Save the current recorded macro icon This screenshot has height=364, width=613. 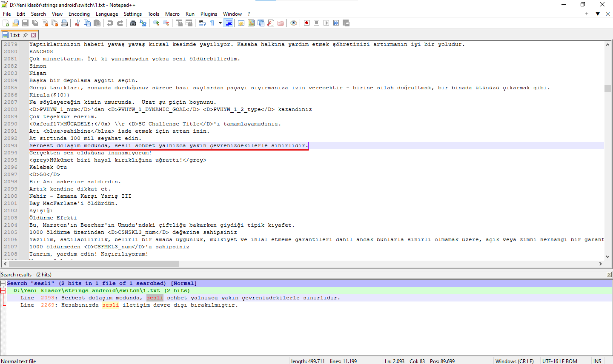[346, 23]
